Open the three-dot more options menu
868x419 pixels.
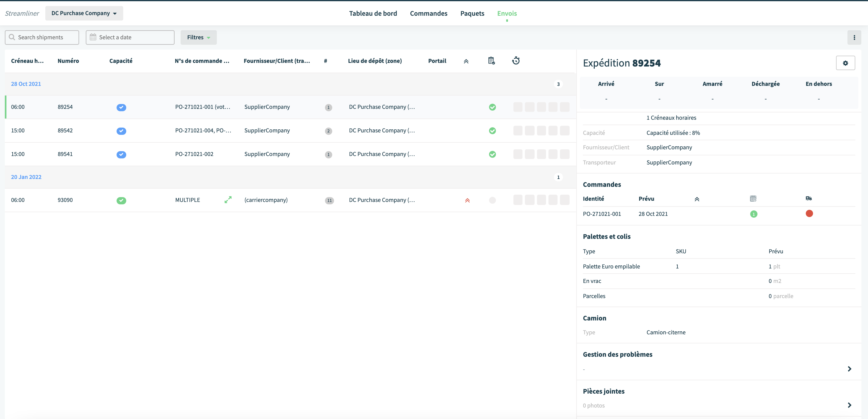click(x=854, y=37)
